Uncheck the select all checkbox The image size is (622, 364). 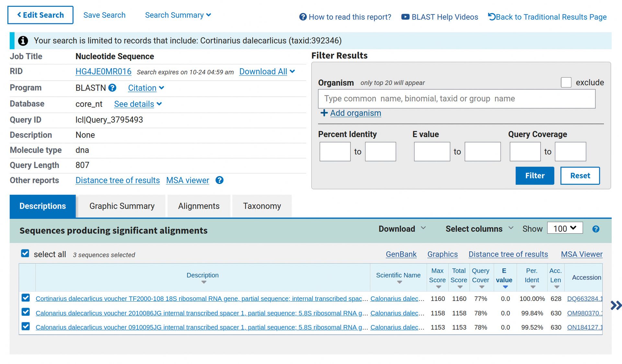[25, 254]
